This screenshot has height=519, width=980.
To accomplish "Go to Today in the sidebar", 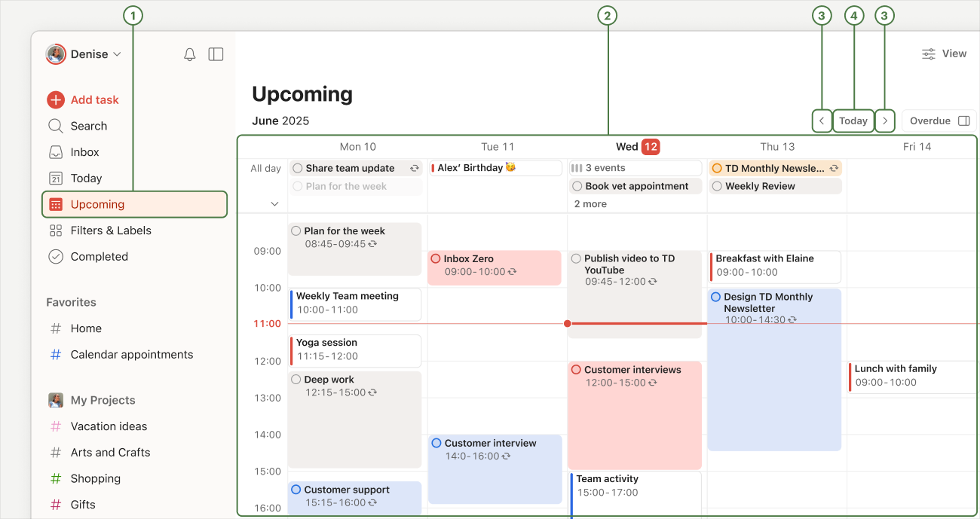I will pos(86,179).
